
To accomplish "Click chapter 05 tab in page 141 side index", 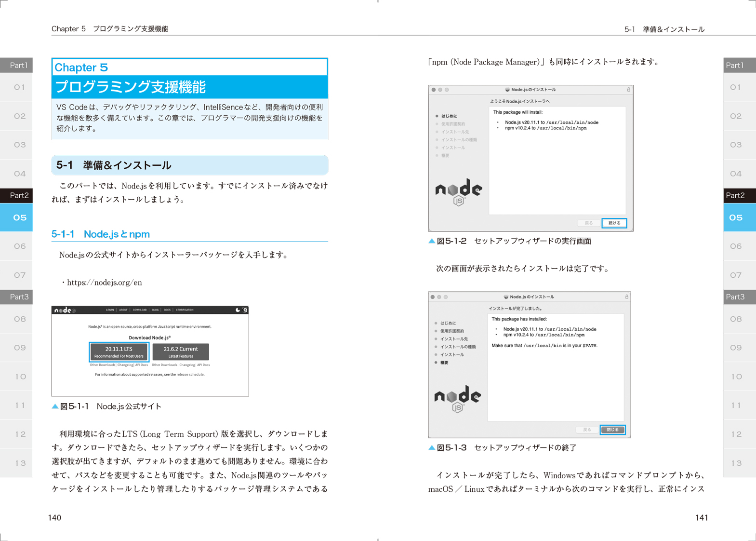I will point(740,217).
